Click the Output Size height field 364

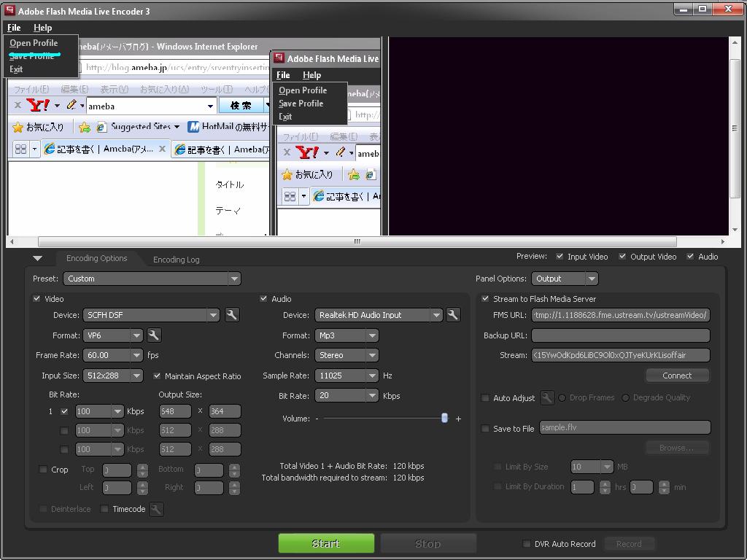click(x=225, y=411)
